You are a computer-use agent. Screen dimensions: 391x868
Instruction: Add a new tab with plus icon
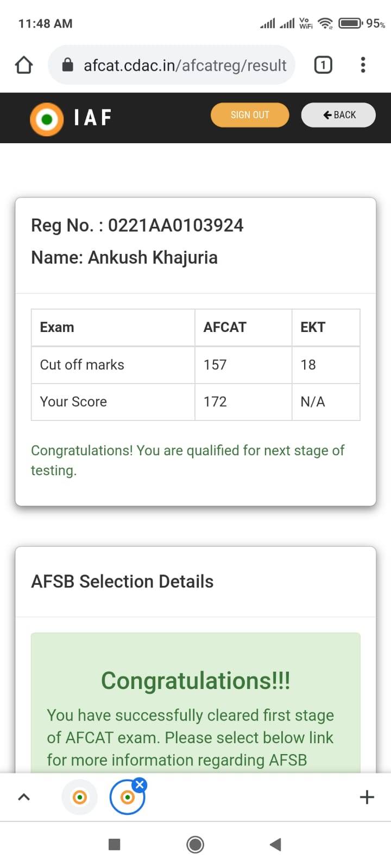[367, 797]
